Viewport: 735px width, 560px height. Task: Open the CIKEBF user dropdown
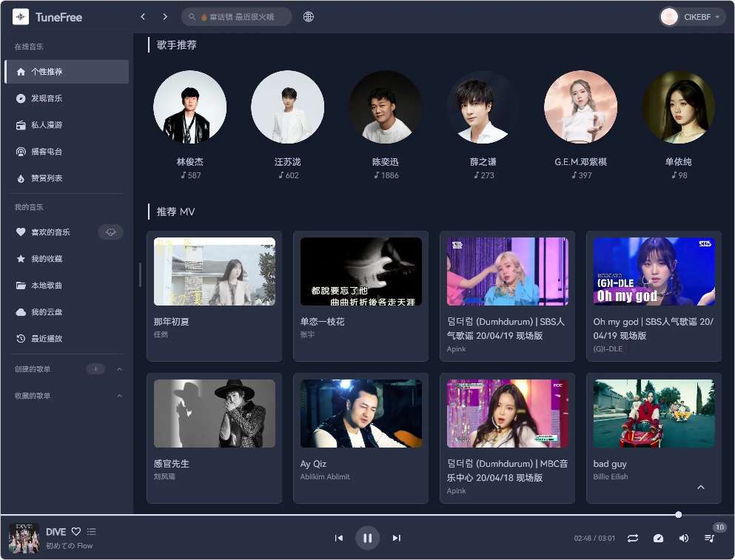692,16
